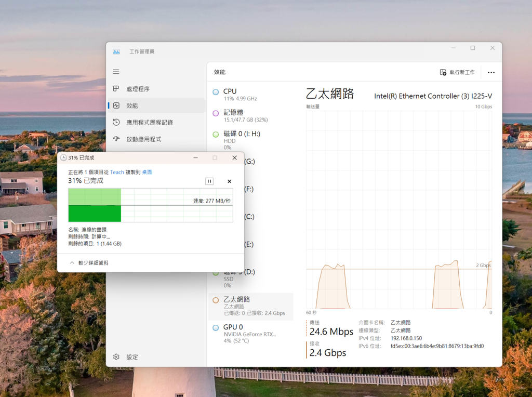This screenshot has width=532, height=397.
Task: Click the copy progress speed graph
Action: coord(150,205)
